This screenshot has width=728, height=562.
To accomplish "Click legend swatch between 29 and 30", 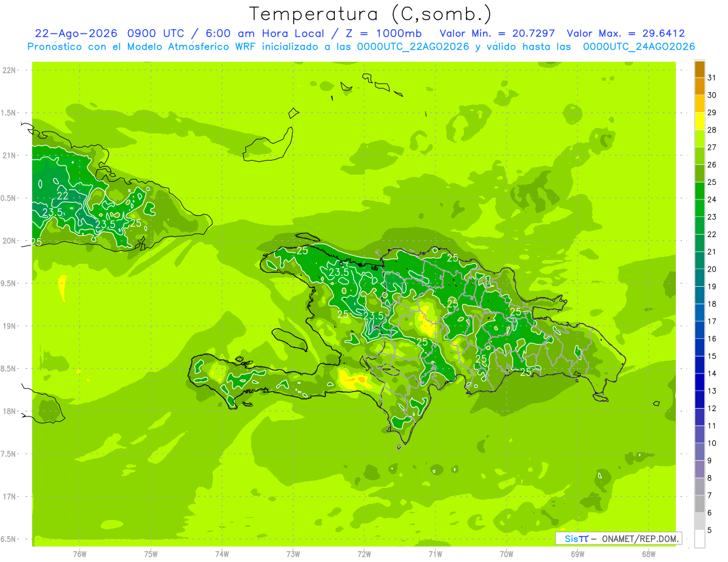I will point(699,104).
